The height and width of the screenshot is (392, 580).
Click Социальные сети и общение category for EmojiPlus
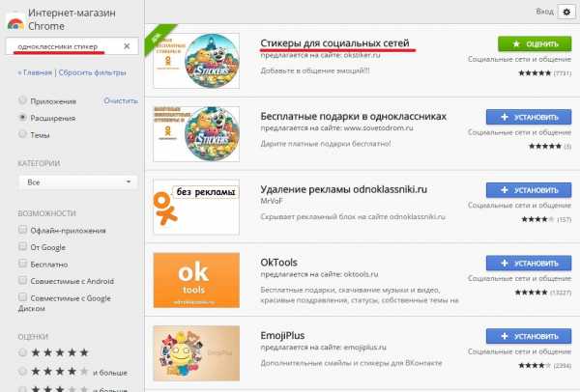(x=519, y=351)
